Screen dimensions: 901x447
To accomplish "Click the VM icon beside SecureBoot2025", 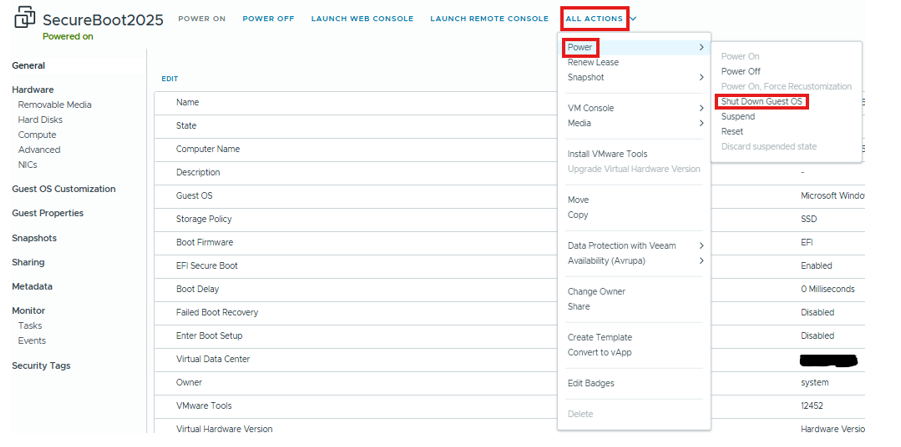I will [x=25, y=19].
